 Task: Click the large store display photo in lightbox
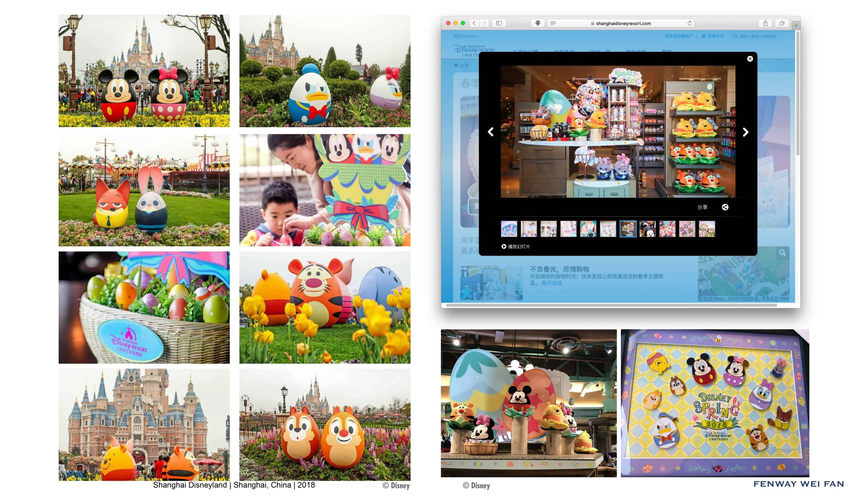click(x=618, y=132)
